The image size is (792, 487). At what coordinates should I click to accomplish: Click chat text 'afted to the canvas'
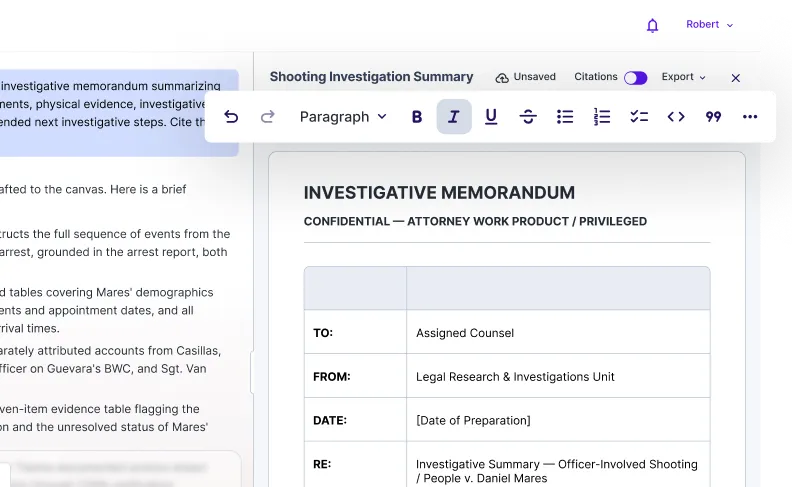point(55,189)
